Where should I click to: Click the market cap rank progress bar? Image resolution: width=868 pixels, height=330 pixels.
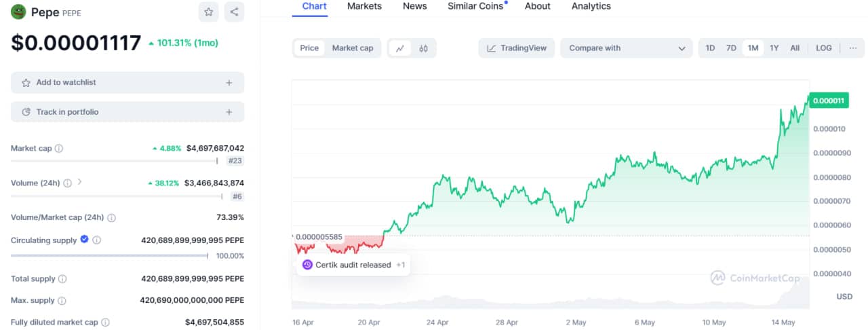pyautogui.click(x=114, y=161)
